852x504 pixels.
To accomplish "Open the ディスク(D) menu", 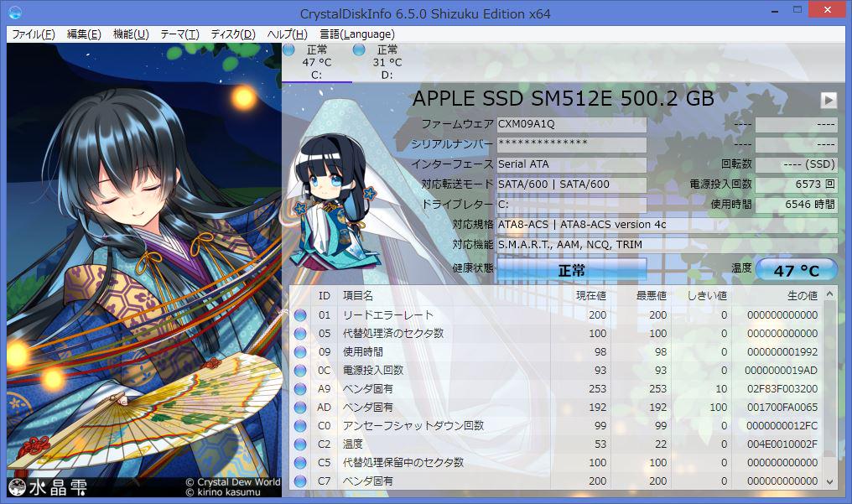I will point(232,34).
